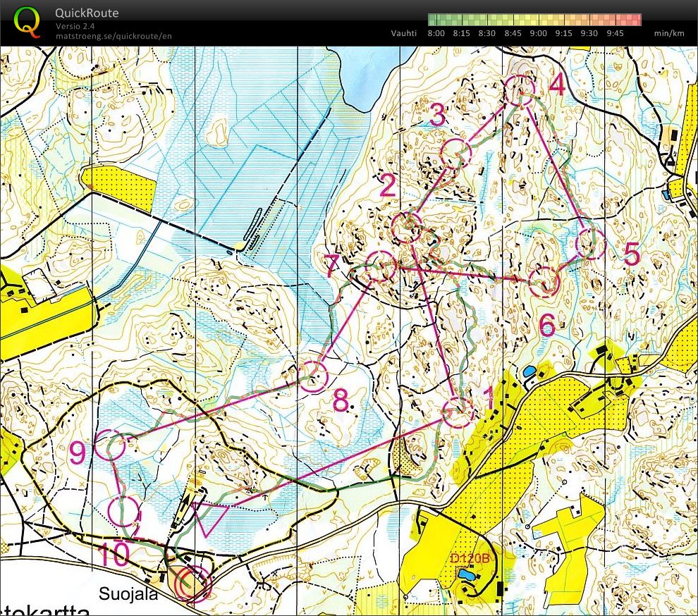Click the Suojala place name

pyautogui.click(x=129, y=593)
